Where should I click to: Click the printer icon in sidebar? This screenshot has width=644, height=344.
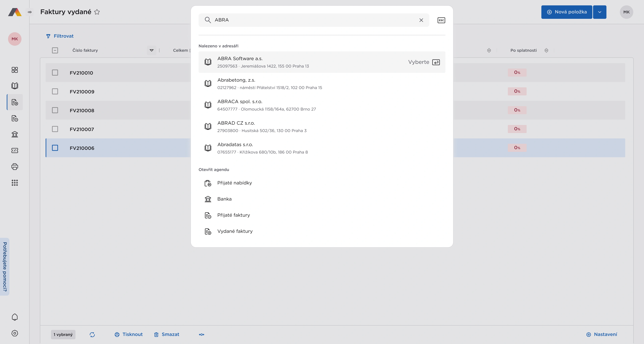[x=15, y=167]
